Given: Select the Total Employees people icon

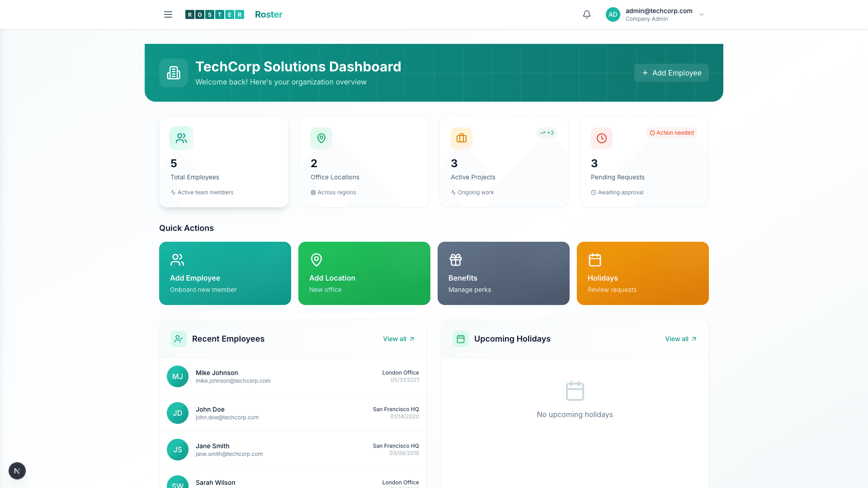Looking at the screenshot, I should tap(181, 138).
